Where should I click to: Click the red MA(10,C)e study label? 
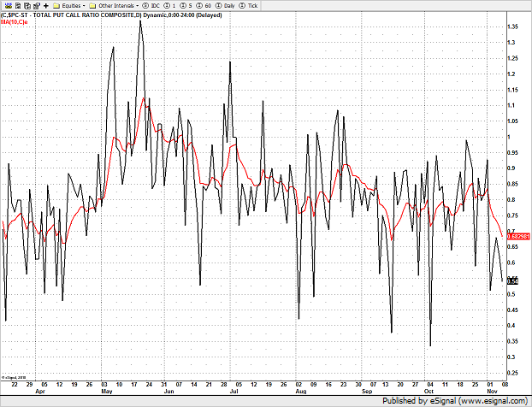[15, 22]
